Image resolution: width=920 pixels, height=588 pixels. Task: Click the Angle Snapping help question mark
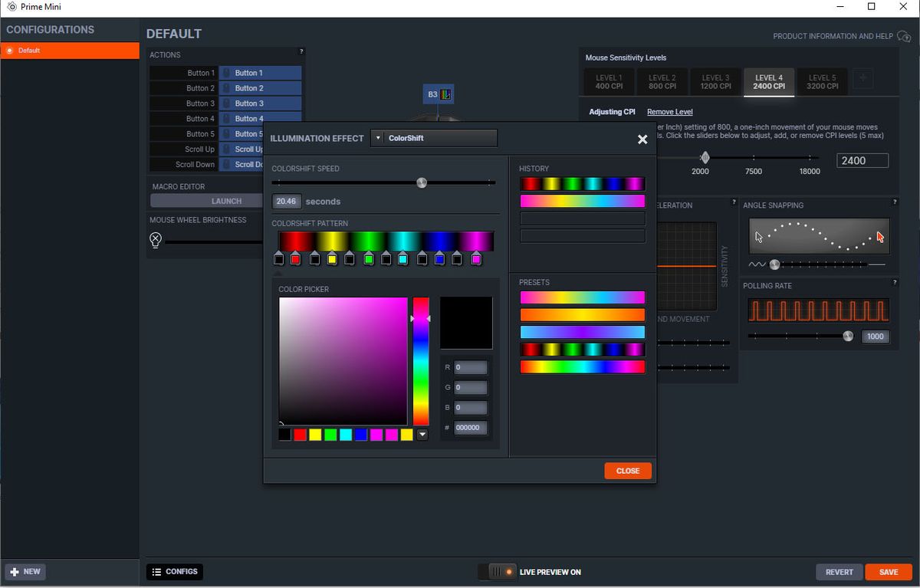[x=894, y=202]
